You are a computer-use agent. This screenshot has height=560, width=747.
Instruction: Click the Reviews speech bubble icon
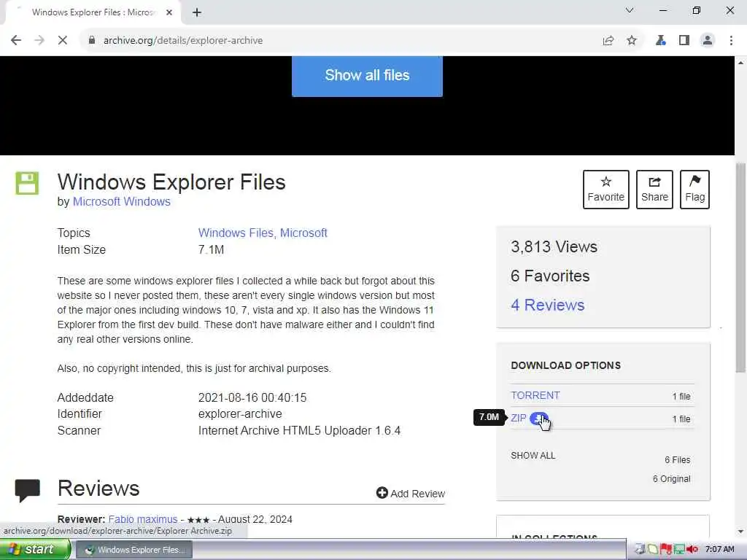coord(28,491)
